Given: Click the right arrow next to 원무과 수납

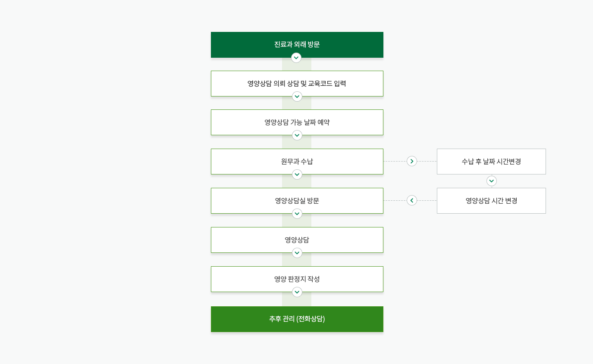Looking at the screenshot, I should point(412,161).
